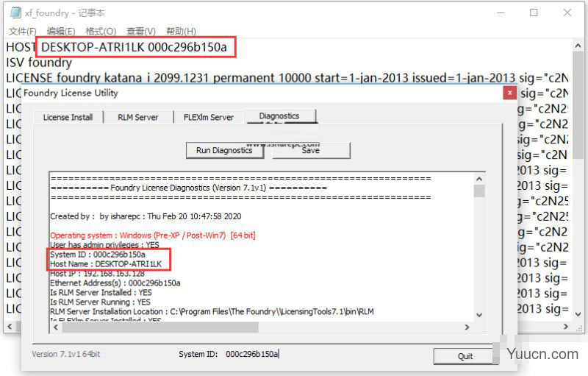
Task: Click the 'Ethernet Address(s)' log line
Action: pos(115,283)
